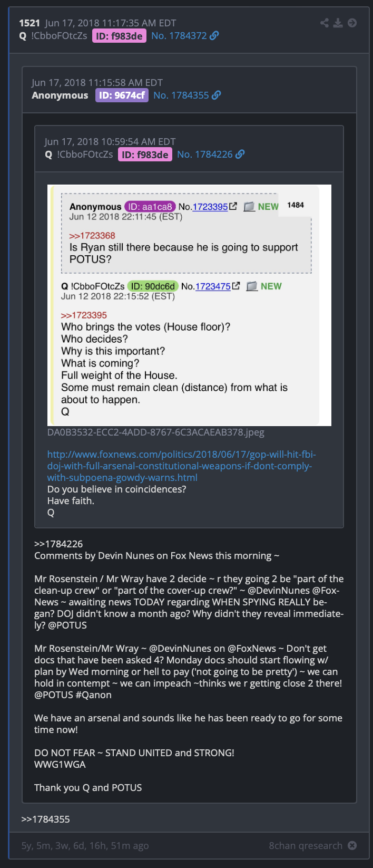Click the 8chan qresearch label

(306, 845)
